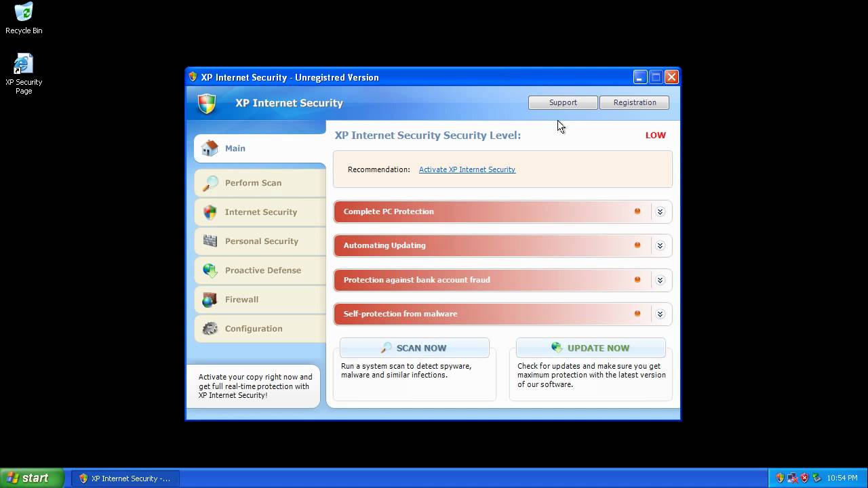Click the XP Internet Security taskbar button
Screen dimensions: 868x488
tap(125, 479)
